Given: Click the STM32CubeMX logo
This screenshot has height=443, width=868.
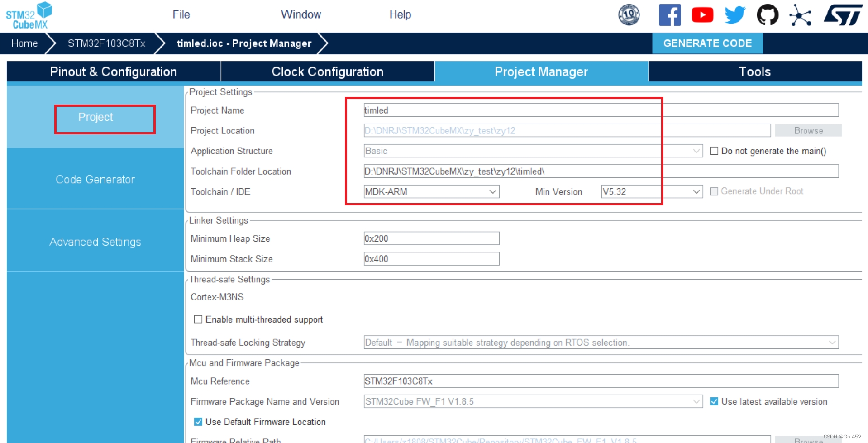Looking at the screenshot, I should pyautogui.click(x=29, y=15).
